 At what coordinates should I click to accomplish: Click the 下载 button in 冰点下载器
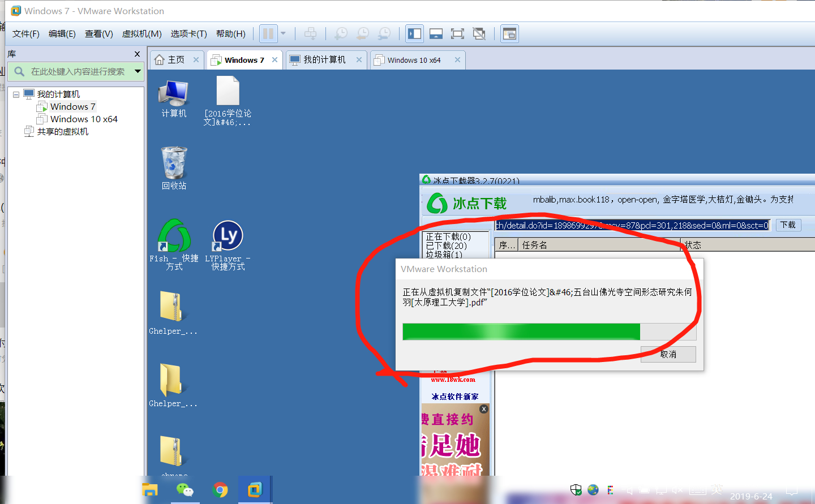pos(788,225)
